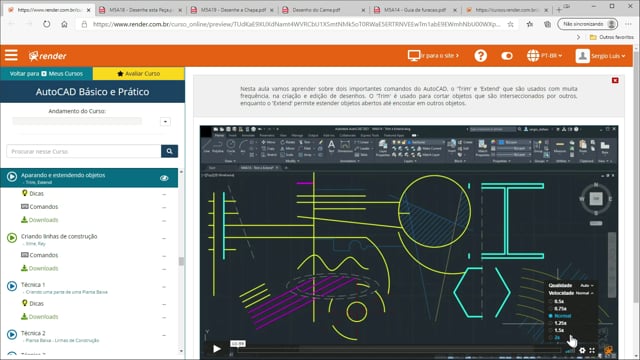Viewport: 640px width, 360px height.
Task: Open Dicas under Técnica 1
Action: [x=36, y=303]
